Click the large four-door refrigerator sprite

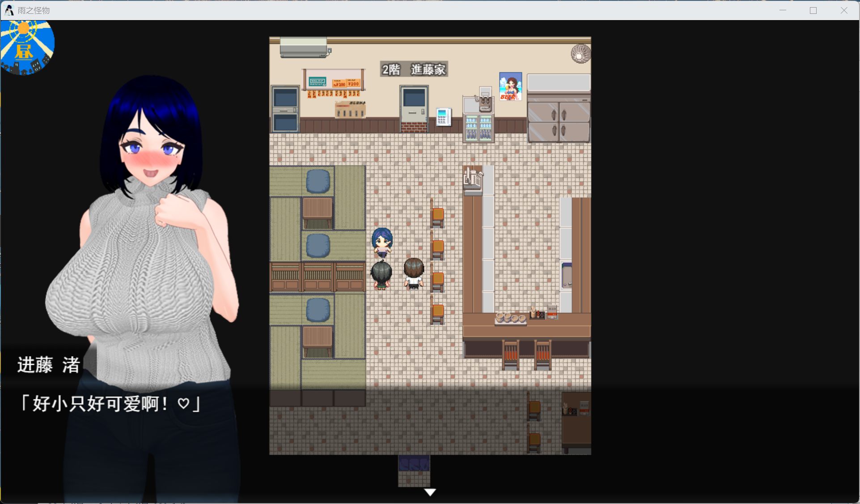(559, 118)
